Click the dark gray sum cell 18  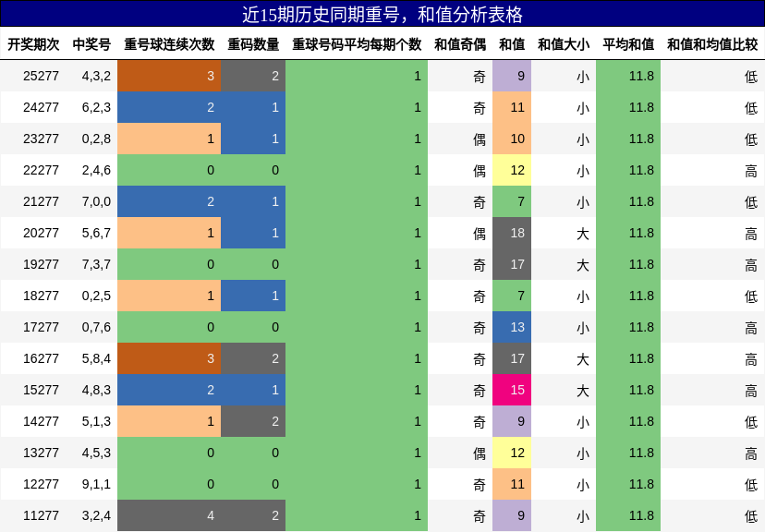[512, 233]
